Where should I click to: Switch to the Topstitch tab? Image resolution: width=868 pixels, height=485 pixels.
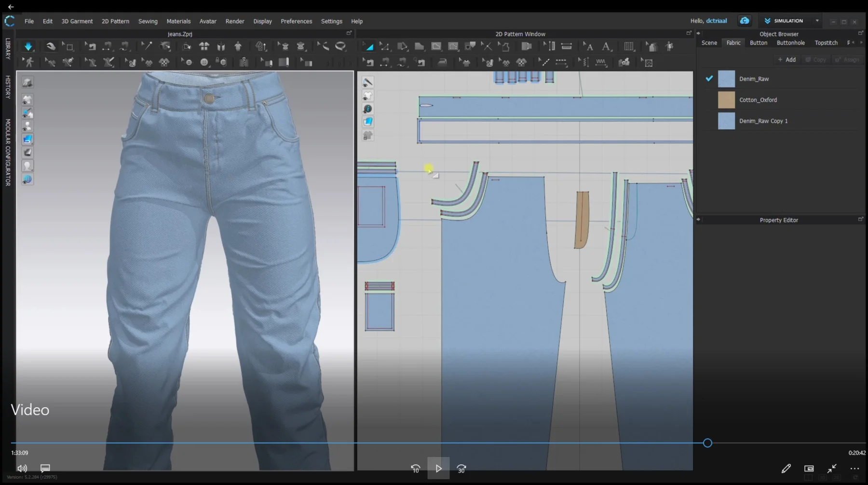[x=826, y=43]
